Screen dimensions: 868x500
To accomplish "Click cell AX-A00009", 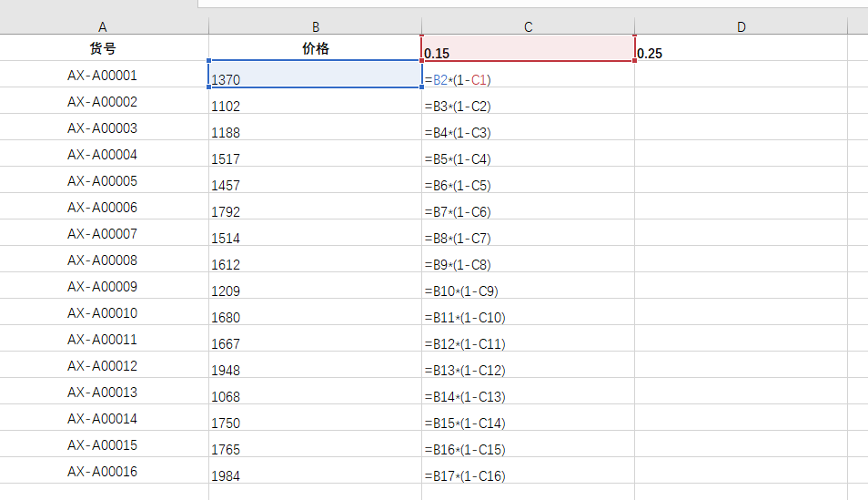I will pos(103,287).
